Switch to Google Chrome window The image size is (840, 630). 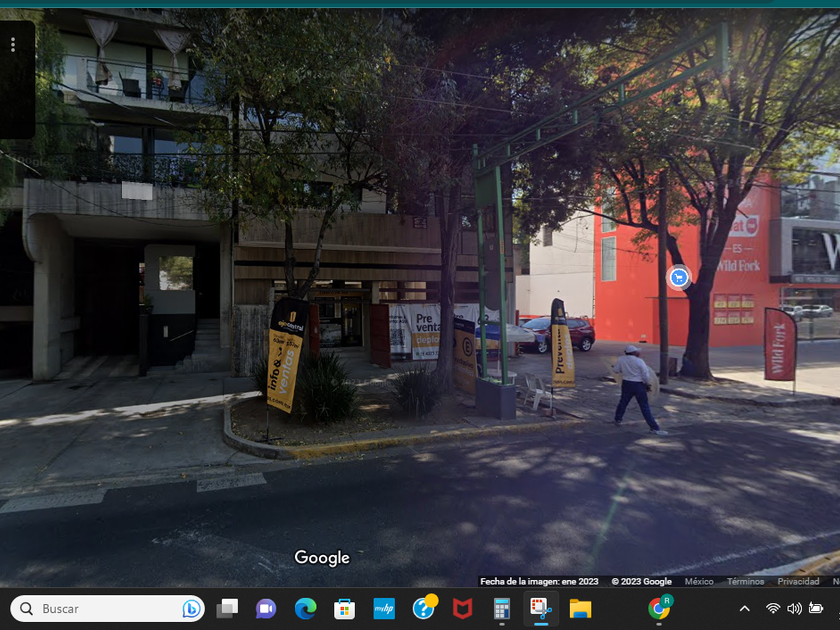(659, 608)
